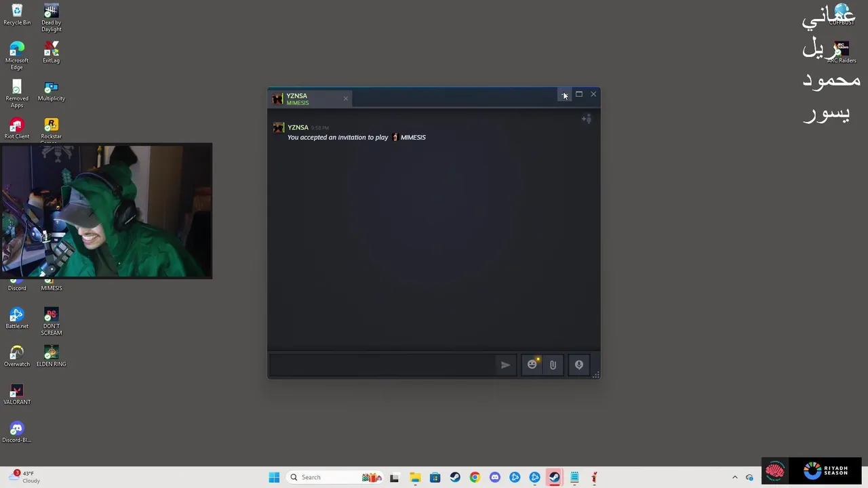The image size is (868, 488).
Task: Open the emoticon picker in Steam chat
Action: pyautogui.click(x=532, y=365)
